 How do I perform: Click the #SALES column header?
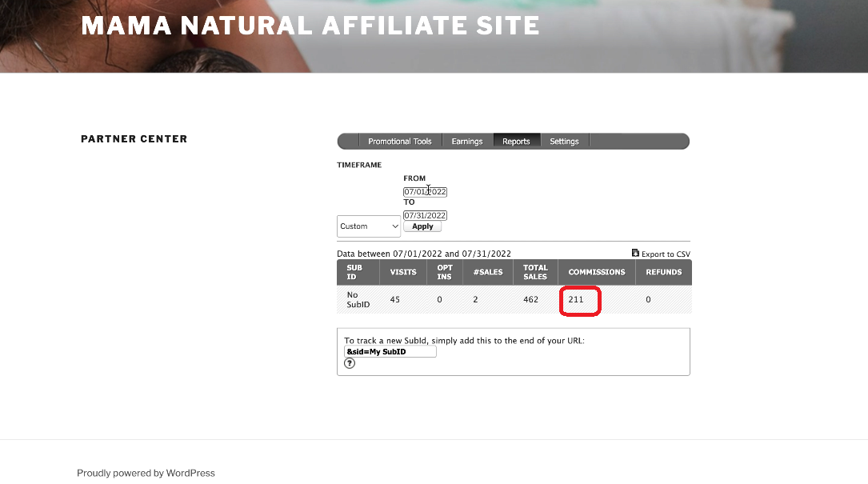tap(488, 272)
